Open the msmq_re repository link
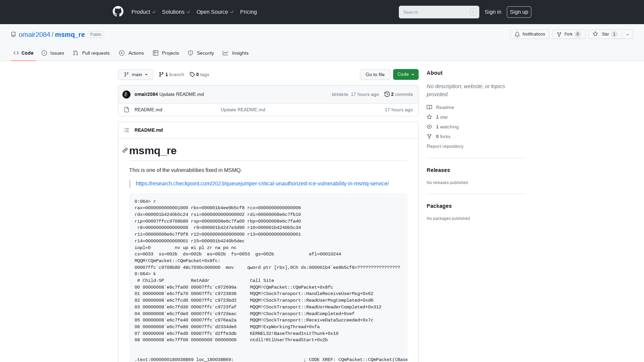This screenshot has height=362, width=644. pos(70,35)
